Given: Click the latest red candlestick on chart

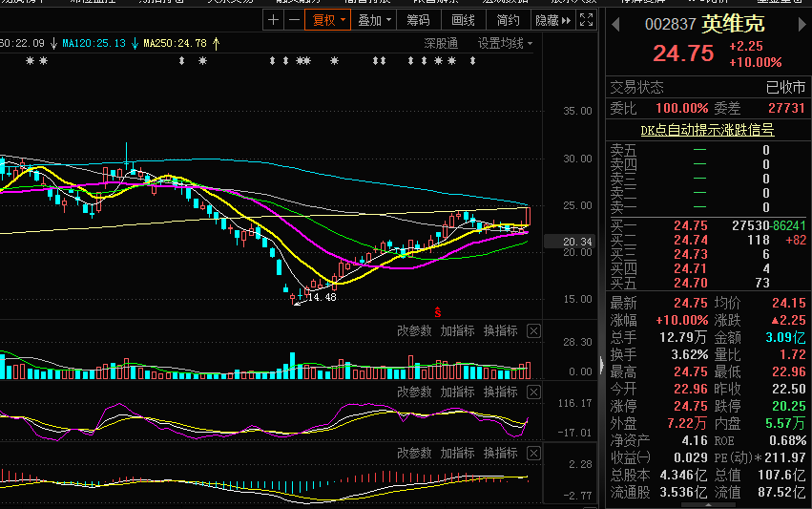Looking at the screenshot, I should (x=528, y=216).
